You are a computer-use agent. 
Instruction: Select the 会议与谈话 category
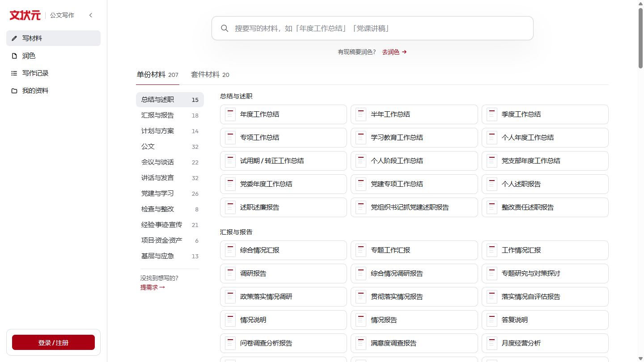tap(170, 162)
